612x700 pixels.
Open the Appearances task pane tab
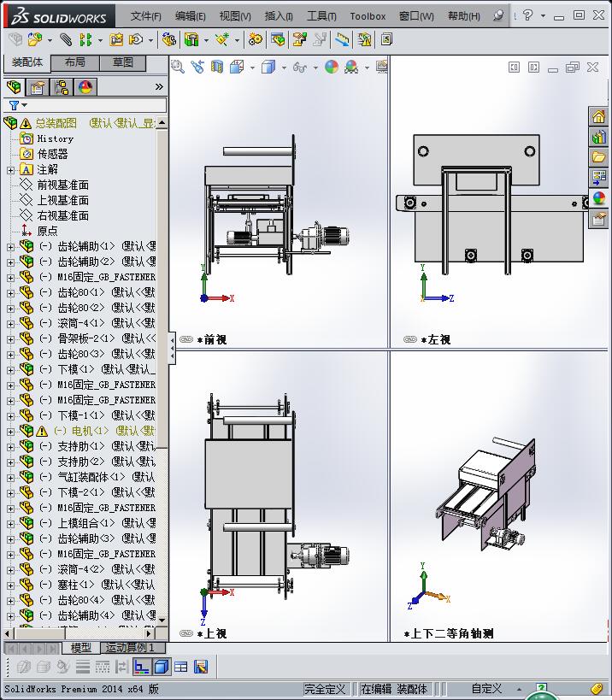point(598,197)
